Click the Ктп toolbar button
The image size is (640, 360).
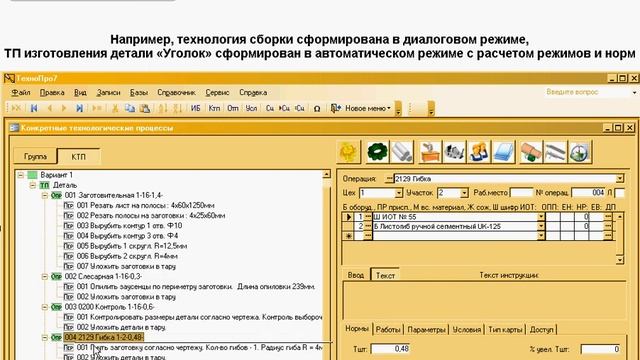[x=214, y=108]
